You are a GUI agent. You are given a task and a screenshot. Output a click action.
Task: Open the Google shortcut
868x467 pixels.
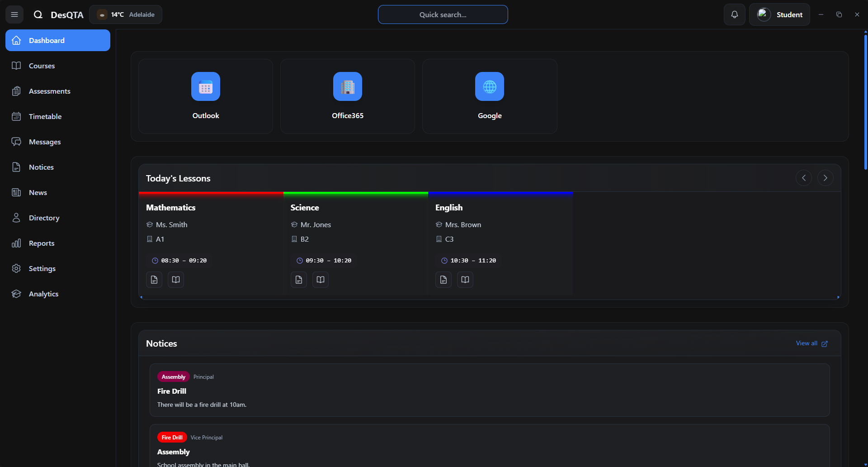pos(490,96)
